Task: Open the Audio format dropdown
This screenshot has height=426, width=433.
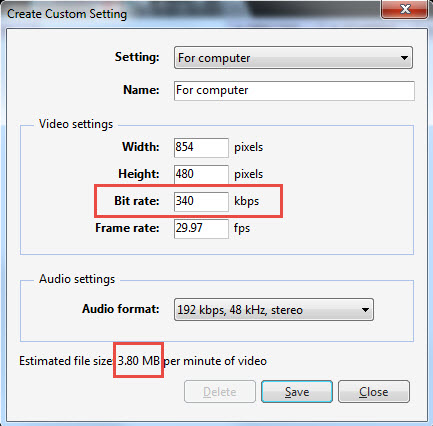Action: pyautogui.click(x=274, y=310)
